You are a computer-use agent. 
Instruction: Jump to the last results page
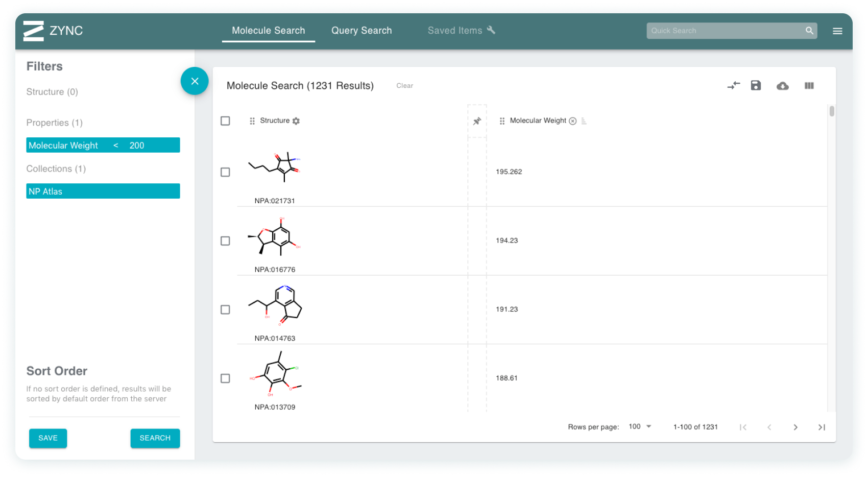[x=822, y=427]
